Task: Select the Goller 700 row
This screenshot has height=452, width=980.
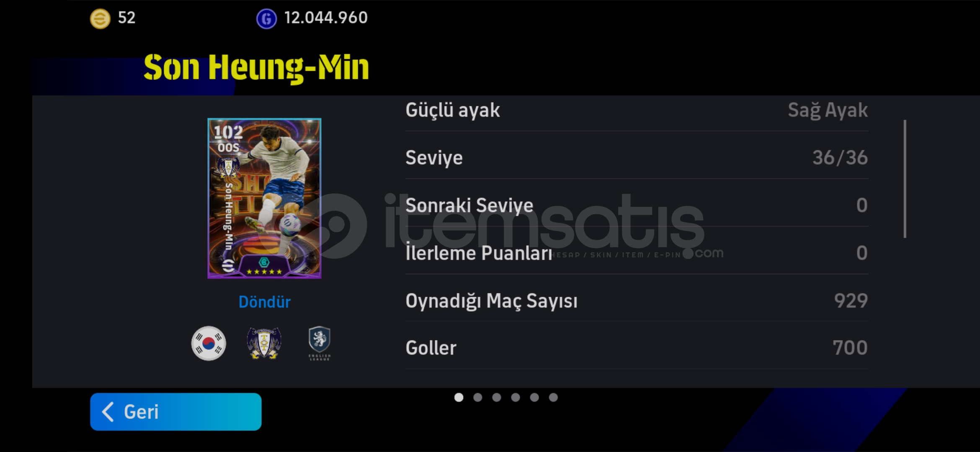Action: pyautogui.click(x=637, y=348)
